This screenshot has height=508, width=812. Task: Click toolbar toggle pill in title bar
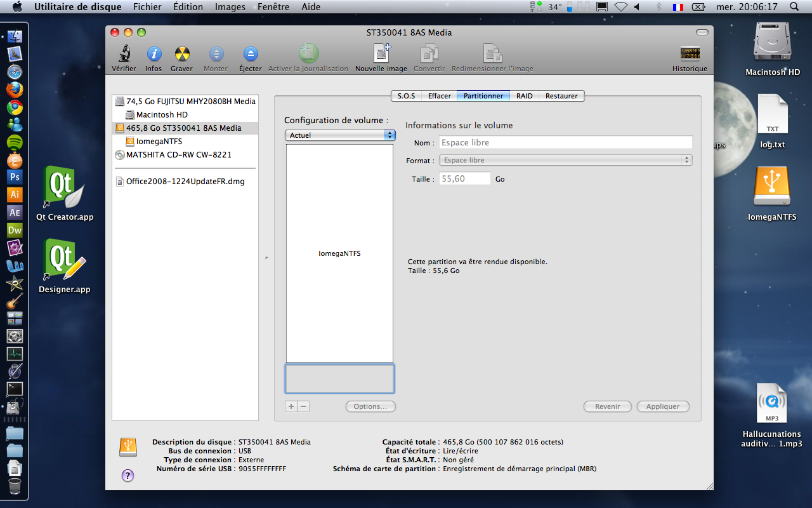(702, 32)
